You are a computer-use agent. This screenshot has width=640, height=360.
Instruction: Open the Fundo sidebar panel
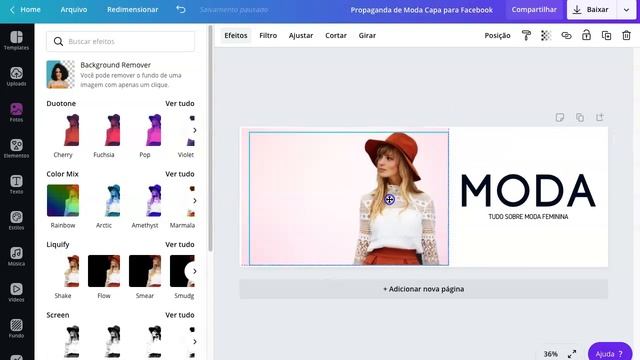click(x=16, y=328)
